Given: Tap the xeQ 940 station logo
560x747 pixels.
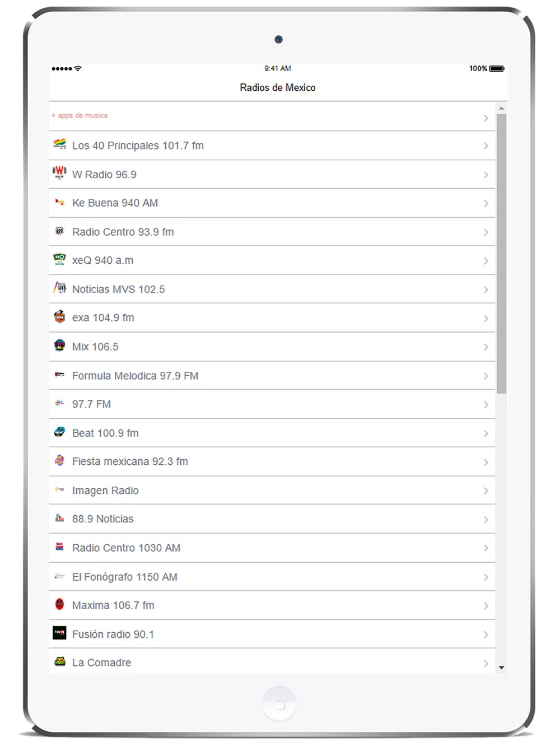Looking at the screenshot, I should 59,259.
